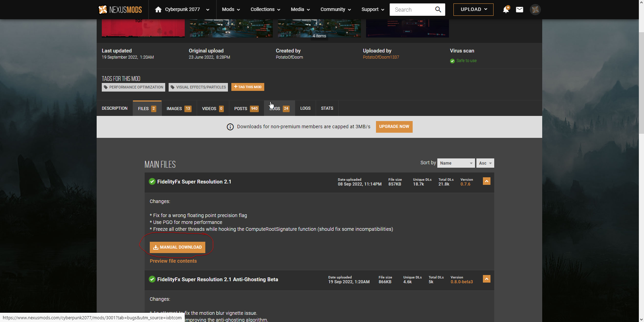Click green check beside FidelityFx Super Resolution 2.1
The image size is (644, 322).
(x=152, y=181)
